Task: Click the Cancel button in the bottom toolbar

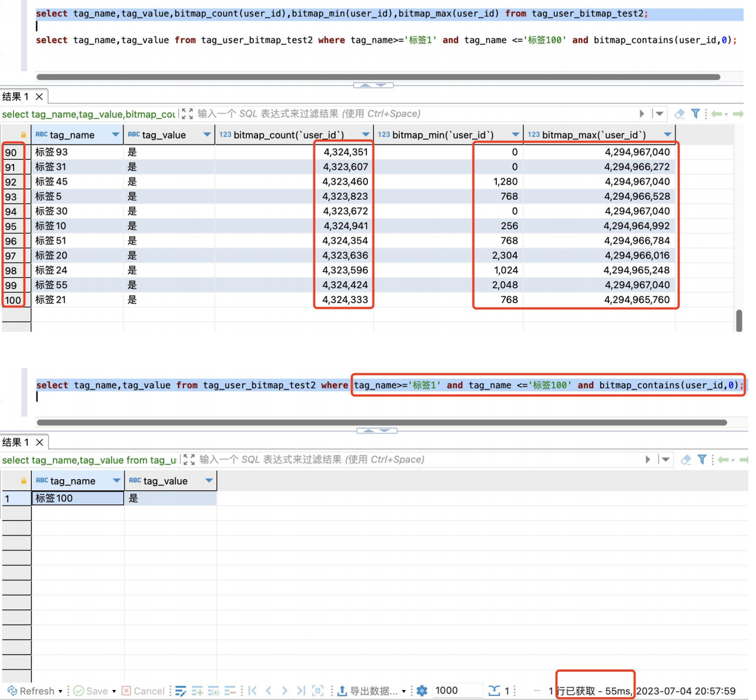Action: [143, 691]
